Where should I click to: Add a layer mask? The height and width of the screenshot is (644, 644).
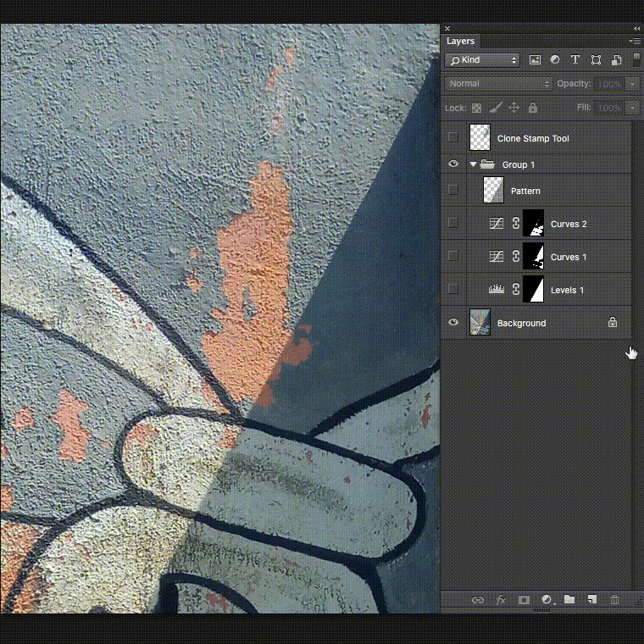[524, 600]
